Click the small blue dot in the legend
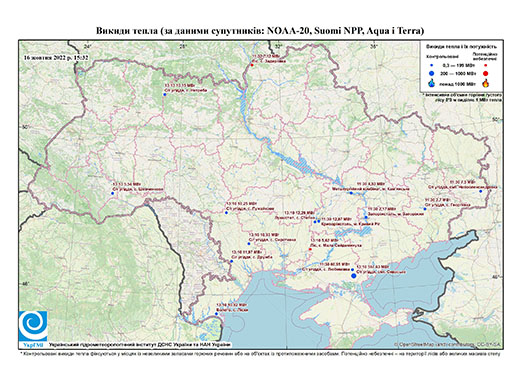This screenshot has height=368, width=520. point(432,66)
